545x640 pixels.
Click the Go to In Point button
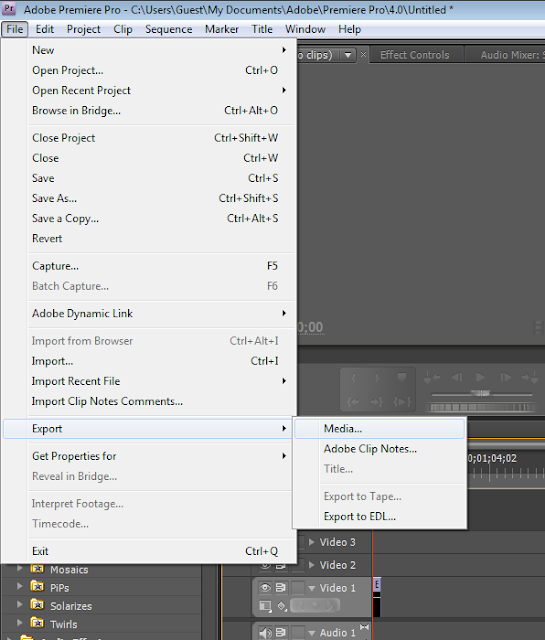tap(354, 402)
